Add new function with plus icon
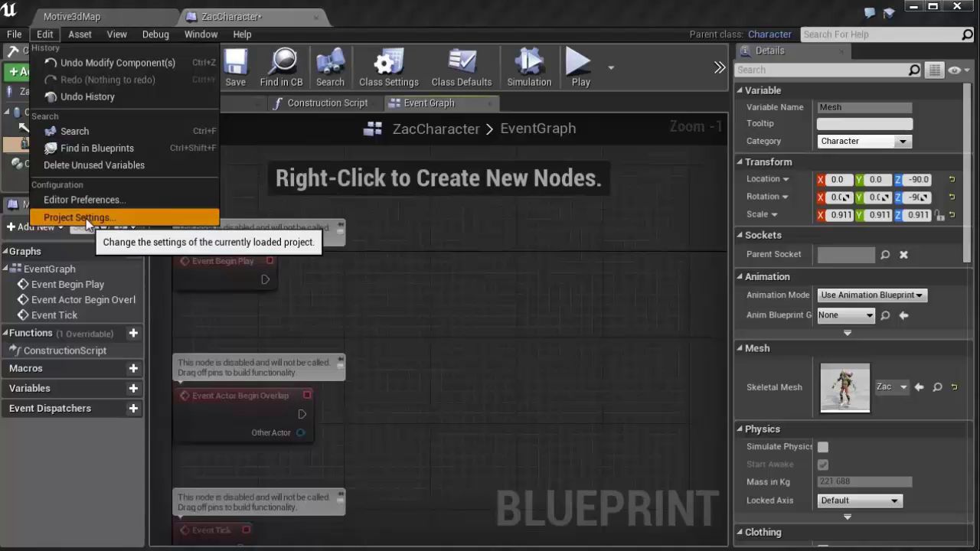 tap(133, 333)
